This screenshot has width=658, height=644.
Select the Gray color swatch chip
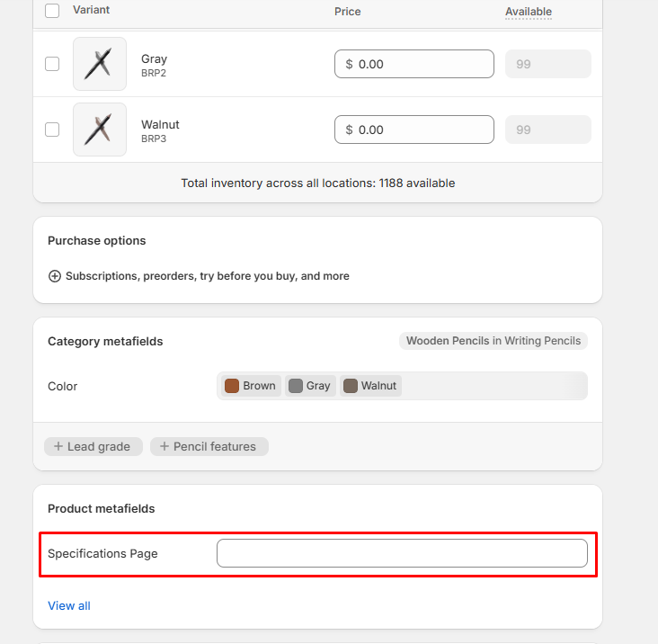pos(310,386)
